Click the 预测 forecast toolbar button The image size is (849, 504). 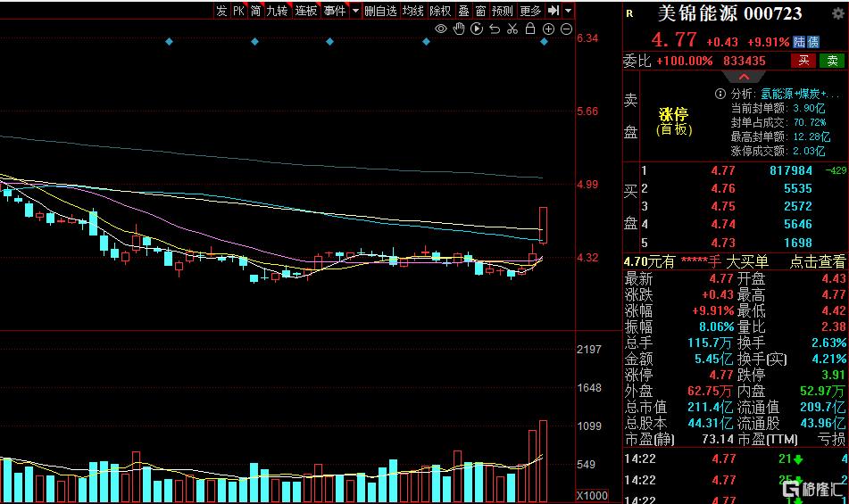(x=502, y=11)
